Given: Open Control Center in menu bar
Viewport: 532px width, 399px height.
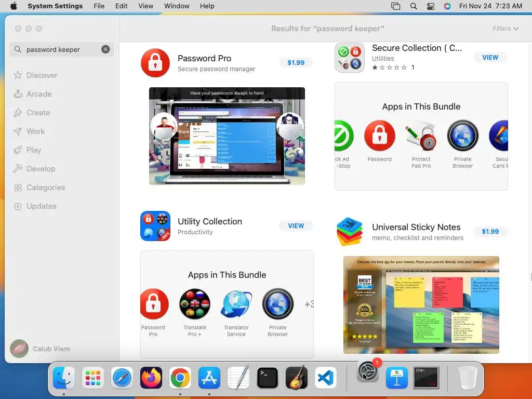Looking at the screenshot, I should 431,6.
